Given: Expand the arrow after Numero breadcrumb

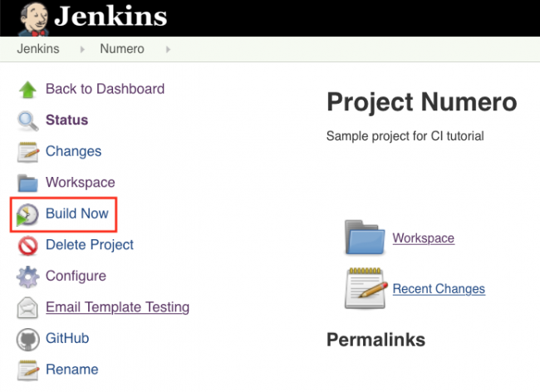Looking at the screenshot, I should click(168, 49).
